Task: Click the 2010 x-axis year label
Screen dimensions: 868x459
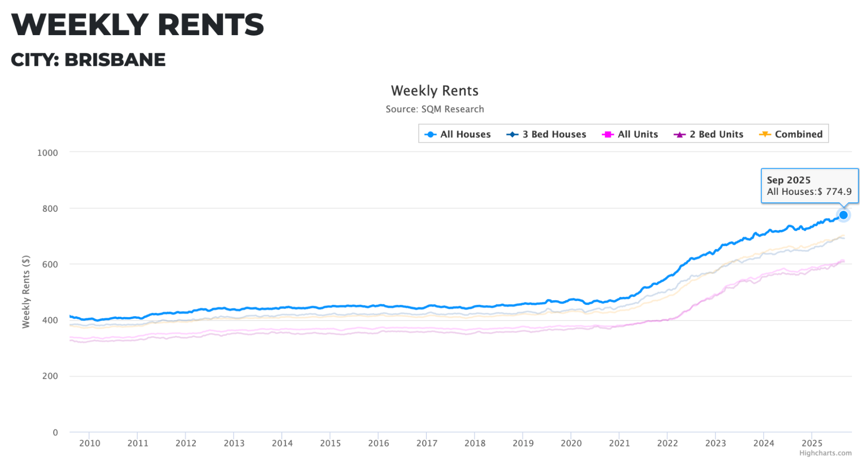Action: click(x=89, y=443)
